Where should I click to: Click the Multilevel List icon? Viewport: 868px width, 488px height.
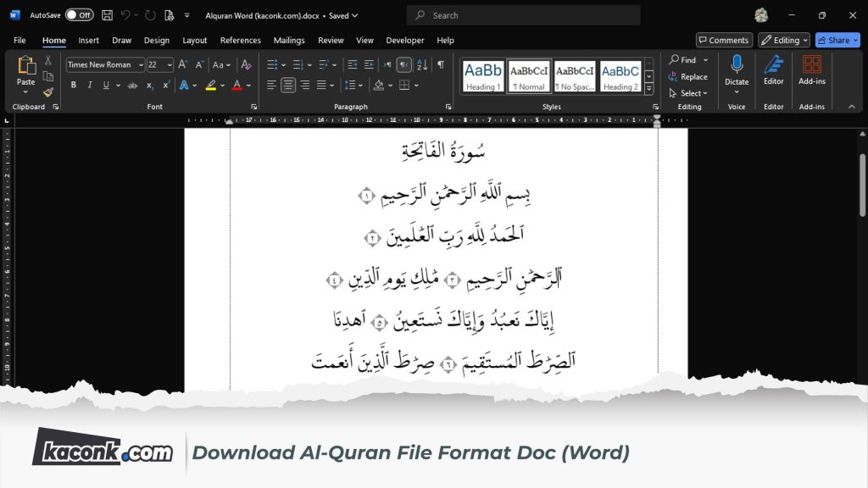click(324, 64)
